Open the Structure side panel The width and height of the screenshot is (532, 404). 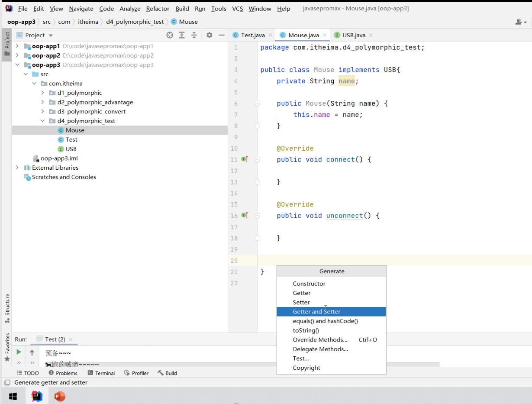(x=7, y=309)
